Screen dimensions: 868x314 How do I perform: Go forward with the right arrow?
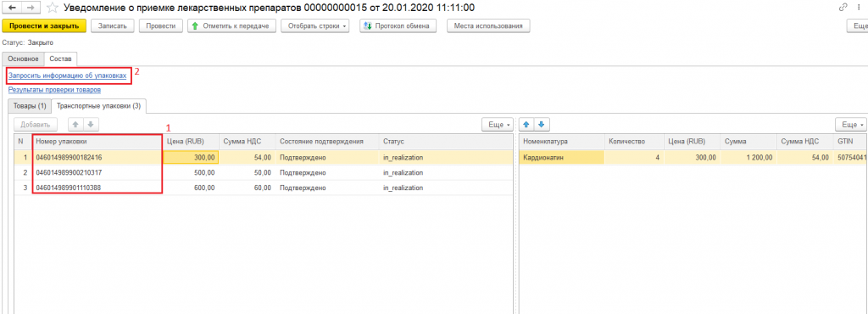[x=31, y=8]
